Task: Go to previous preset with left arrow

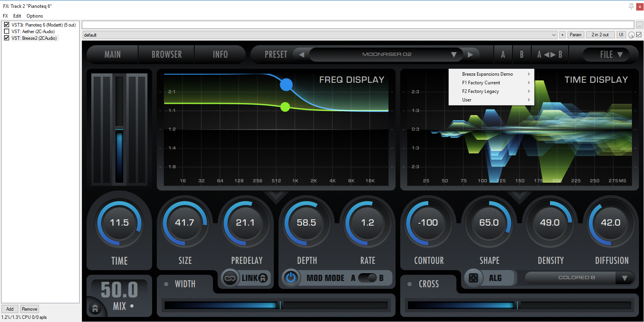Action: (x=301, y=55)
